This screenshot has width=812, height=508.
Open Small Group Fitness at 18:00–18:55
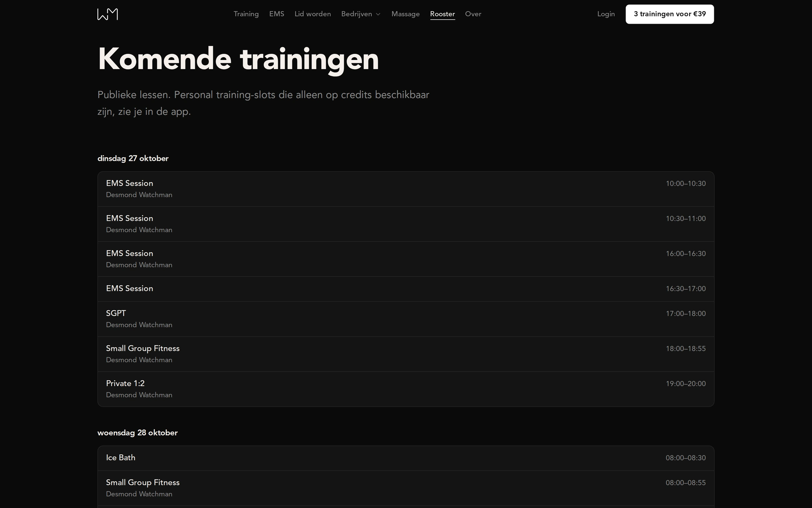[x=406, y=354]
